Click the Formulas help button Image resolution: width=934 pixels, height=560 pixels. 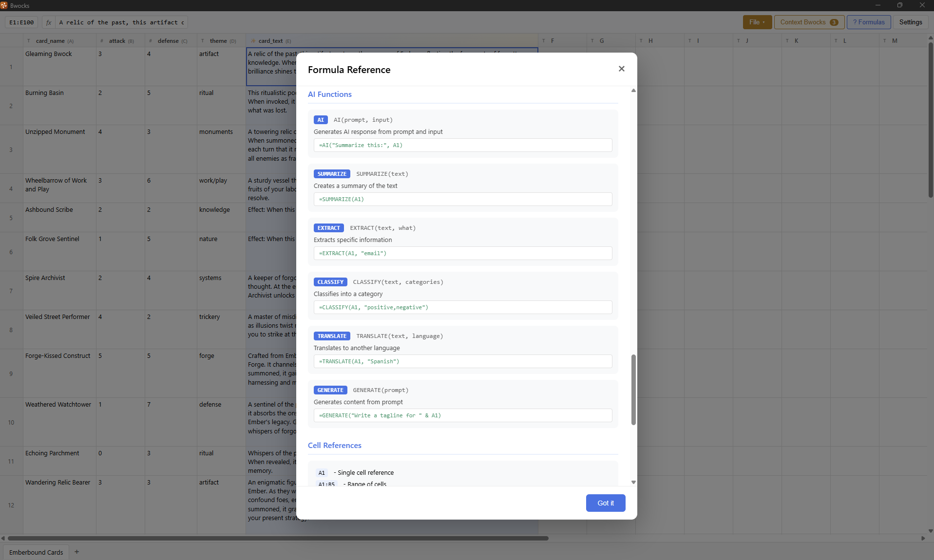tap(868, 22)
